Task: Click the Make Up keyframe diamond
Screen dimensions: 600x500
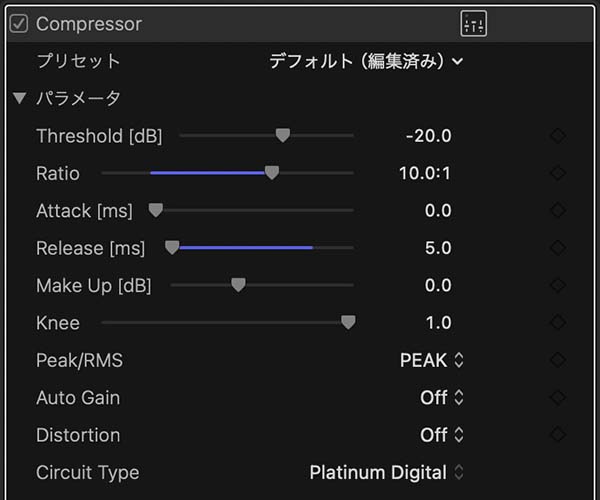Action: [x=558, y=285]
